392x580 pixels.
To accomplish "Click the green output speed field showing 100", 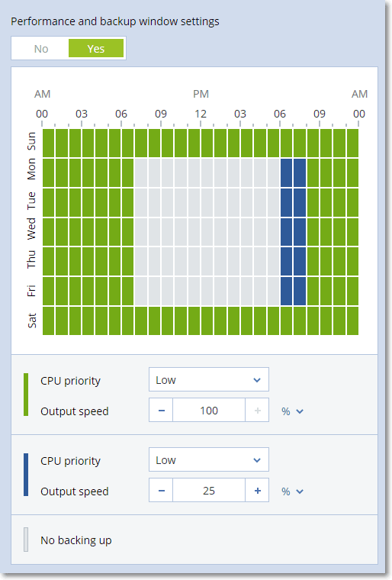I will coord(209,411).
